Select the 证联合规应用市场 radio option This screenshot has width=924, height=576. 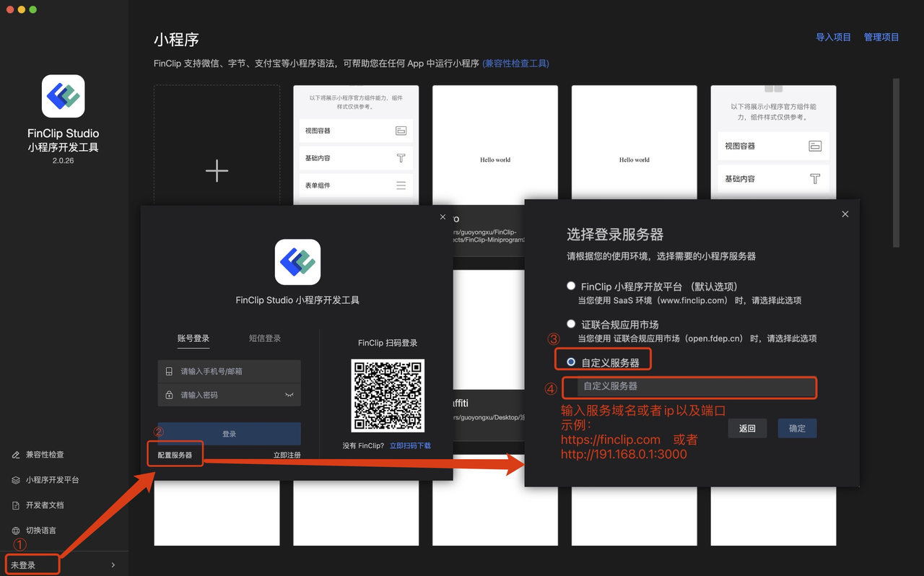[571, 324]
